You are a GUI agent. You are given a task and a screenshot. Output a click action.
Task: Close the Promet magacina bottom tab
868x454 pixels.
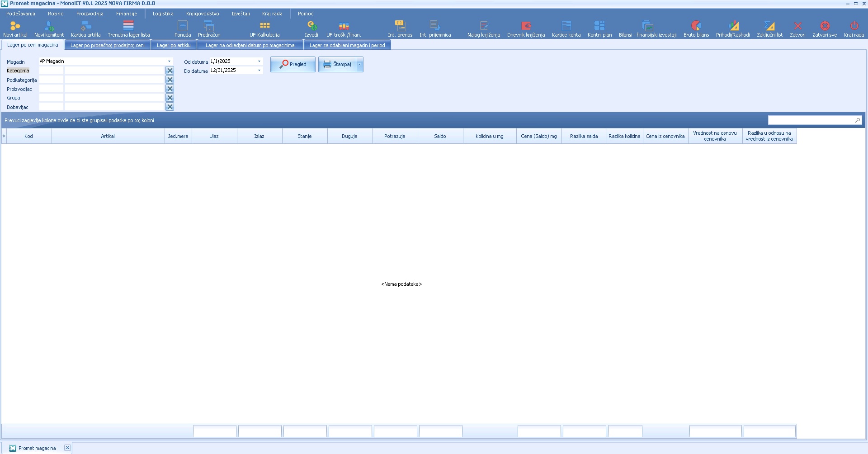tap(67, 448)
